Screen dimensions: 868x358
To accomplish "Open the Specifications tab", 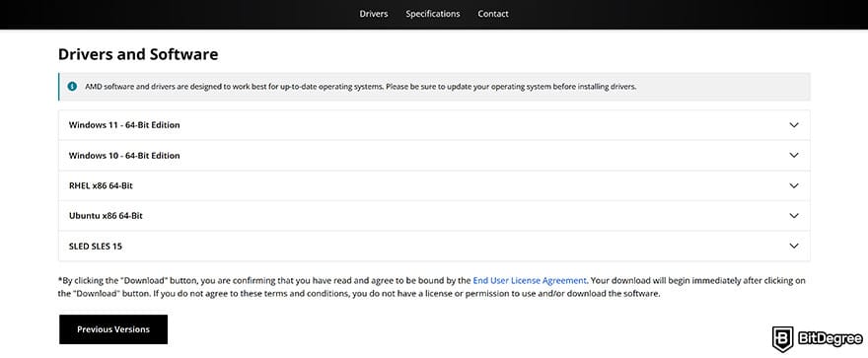I will coord(433,14).
